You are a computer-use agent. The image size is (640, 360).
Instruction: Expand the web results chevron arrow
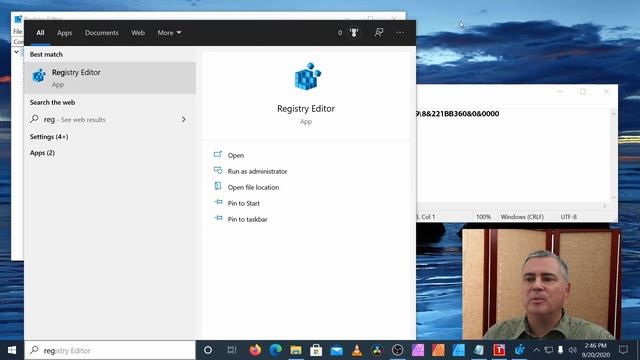tap(184, 119)
